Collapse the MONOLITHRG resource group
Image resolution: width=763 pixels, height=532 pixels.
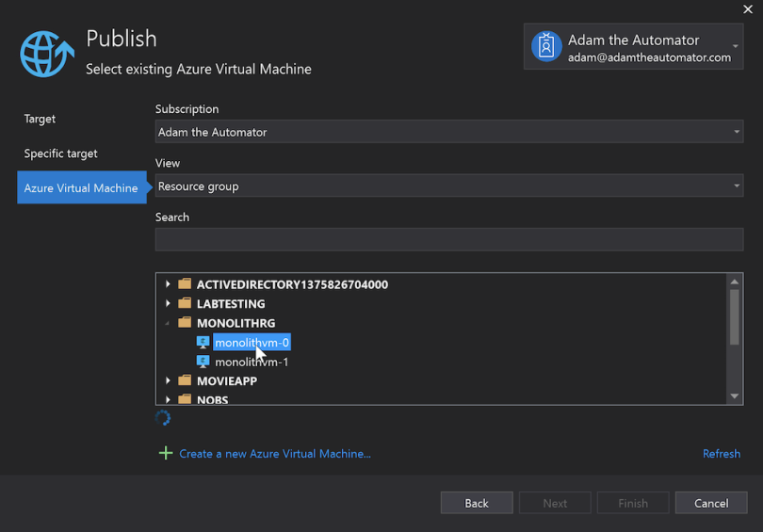click(x=168, y=323)
